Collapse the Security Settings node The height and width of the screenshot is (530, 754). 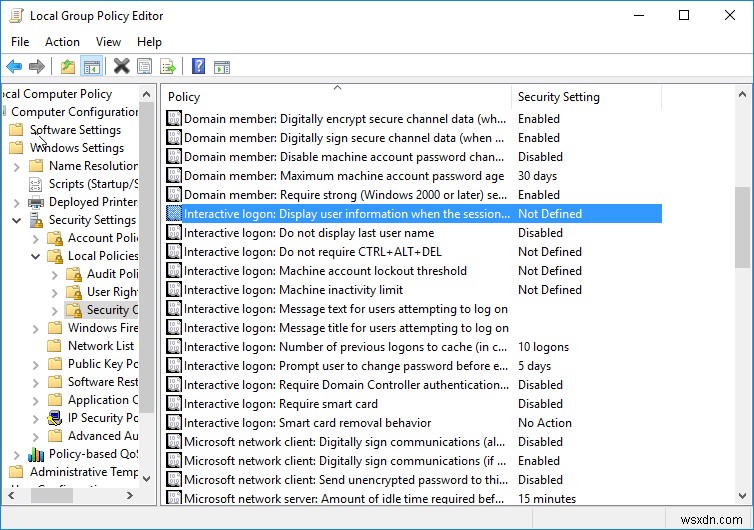[x=17, y=221]
